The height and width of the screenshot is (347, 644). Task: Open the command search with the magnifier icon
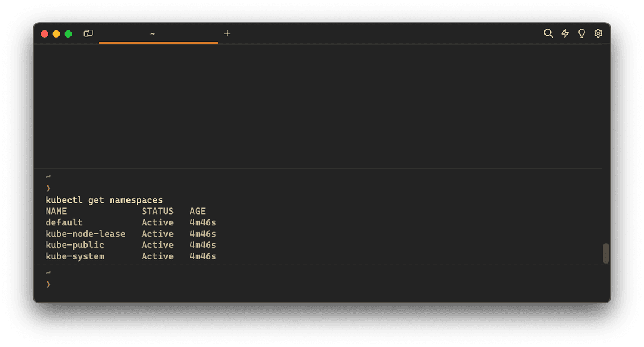click(x=549, y=33)
